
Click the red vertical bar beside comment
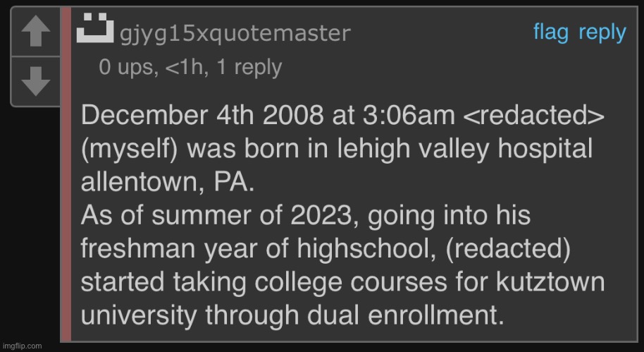66,174
